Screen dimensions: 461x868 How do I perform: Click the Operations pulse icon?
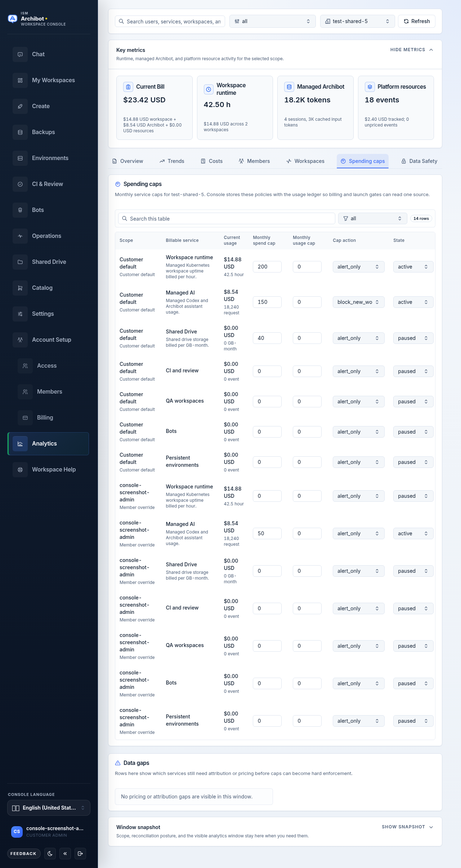point(20,236)
